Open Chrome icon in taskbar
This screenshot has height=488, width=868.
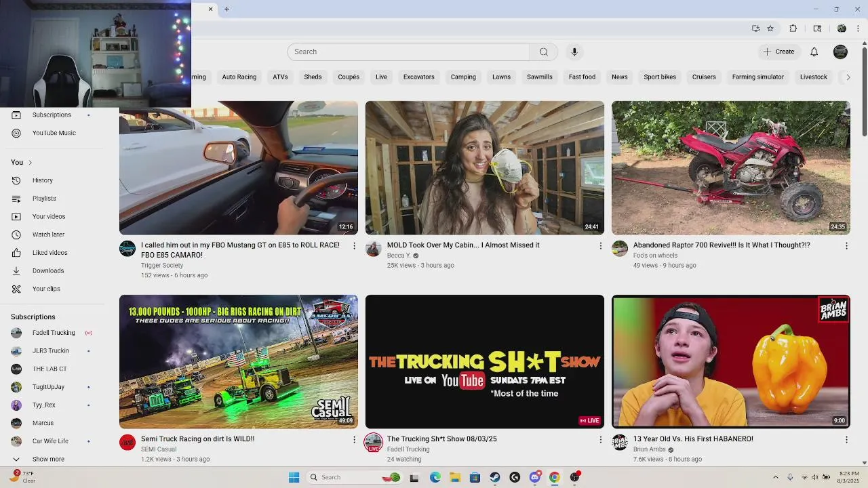[x=554, y=477]
